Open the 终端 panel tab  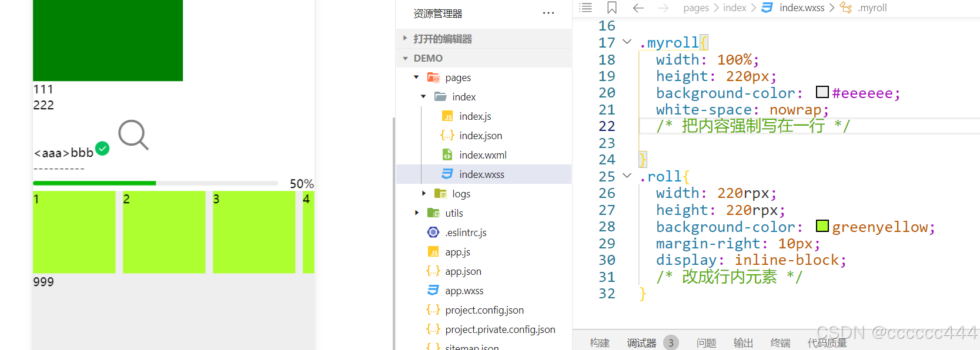(780, 343)
